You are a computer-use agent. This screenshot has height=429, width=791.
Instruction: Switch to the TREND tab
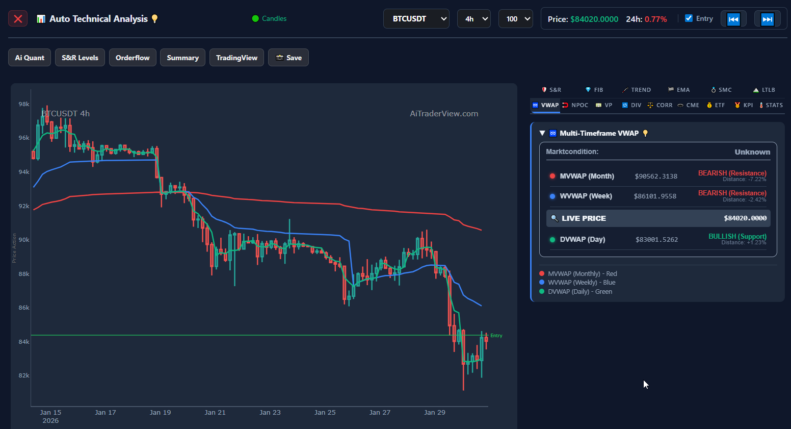coord(637,90)
